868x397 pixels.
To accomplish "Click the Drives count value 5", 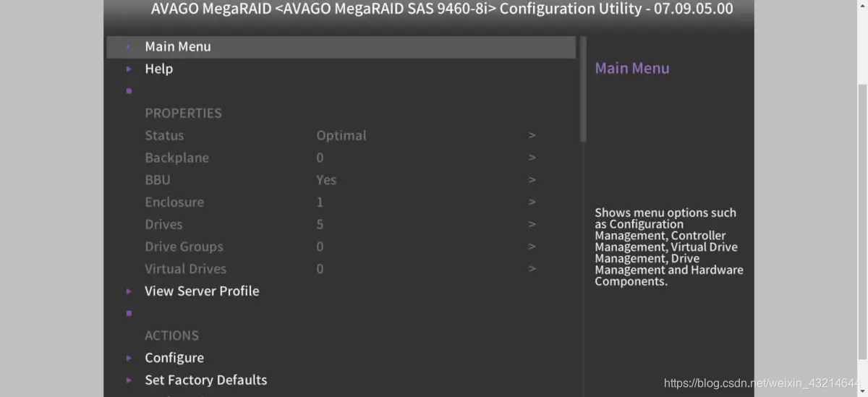I will click(x=320, y=224).
